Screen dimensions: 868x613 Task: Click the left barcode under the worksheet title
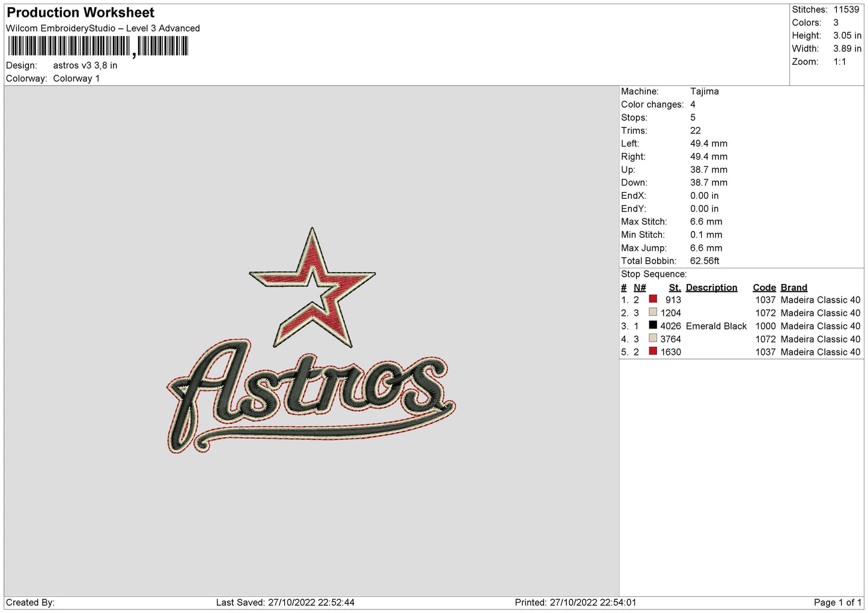point(68,46)
